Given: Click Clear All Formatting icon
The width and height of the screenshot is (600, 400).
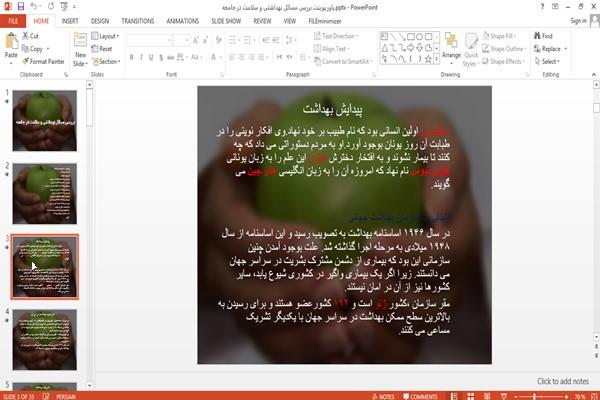Looking at the screenshot, I should pyautogui.click(x=218, y=40).
